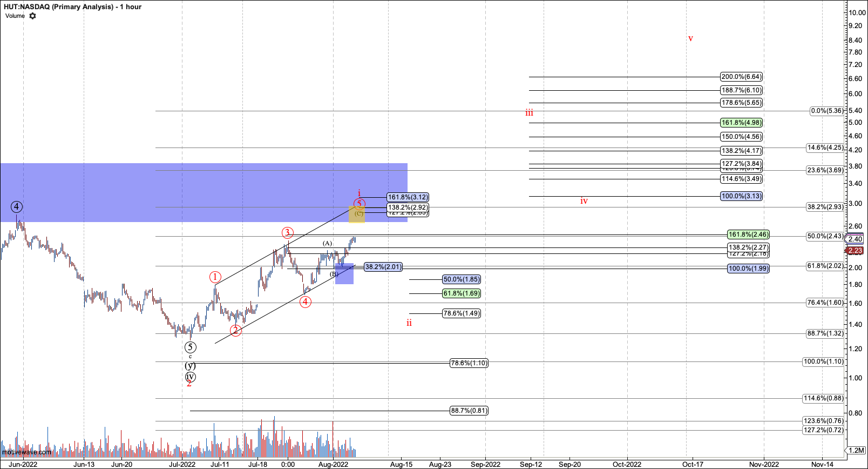This screenshot has width=868, height=469.
Task: Click the 23.6%(3.69) retracement label
Action: [825, 170]
